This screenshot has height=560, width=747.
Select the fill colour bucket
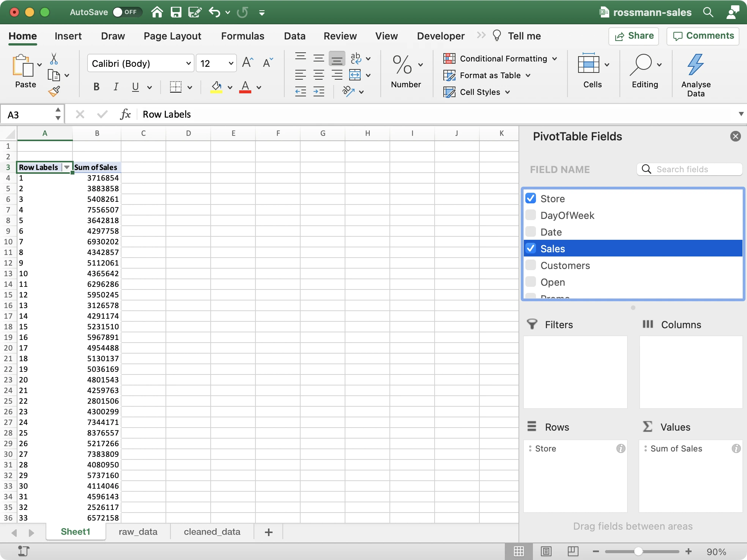click(216, 87)
